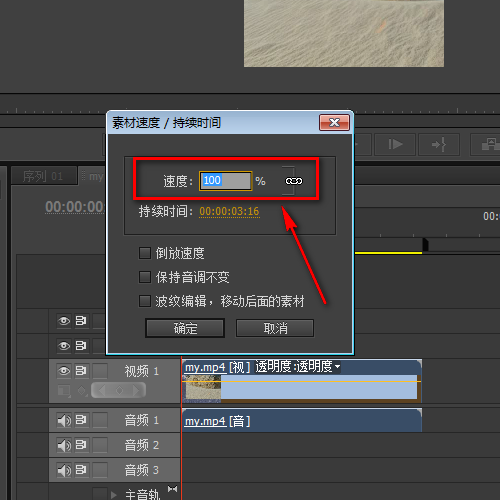Image resolution: width=500 pixels, height=500 pixels.
Task: Click the 速度 percentage input field
Action: click(x=226, y=181)
